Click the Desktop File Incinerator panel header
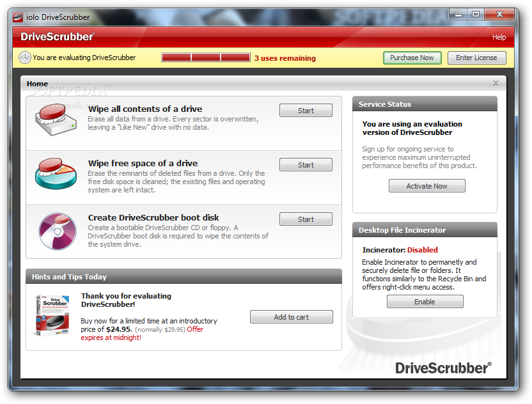The image size is (532, 404). 425,230
